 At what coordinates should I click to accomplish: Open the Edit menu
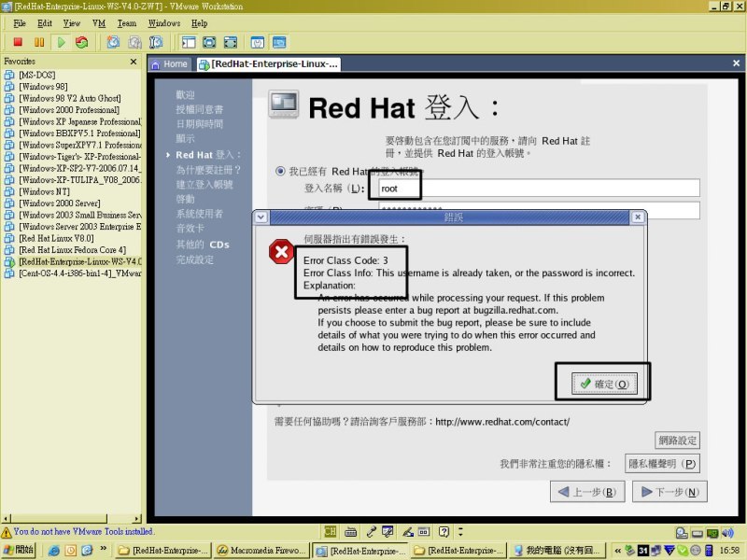(44, 23)
